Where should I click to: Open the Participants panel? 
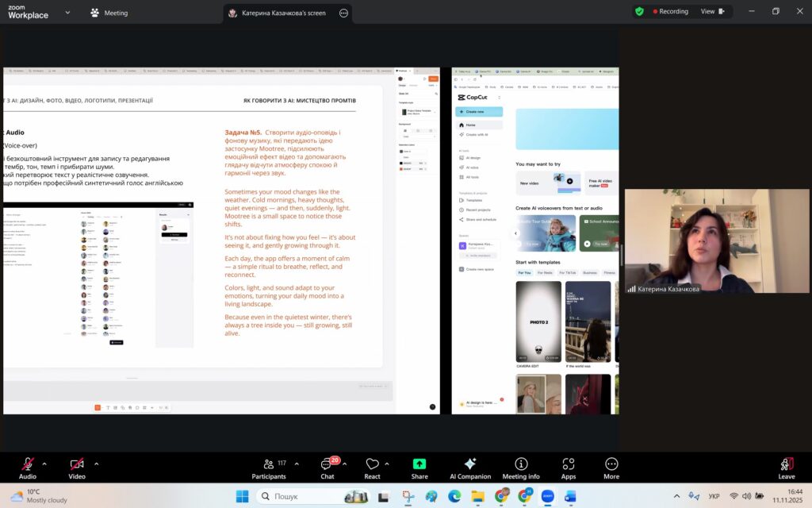coord(268,467)
